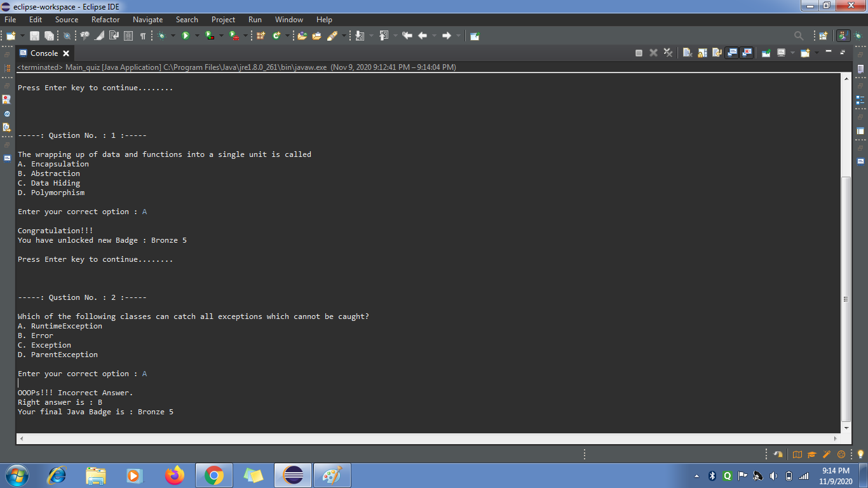
Task: Remove all terminated launches icon
Action: click(x=668, y=53)
